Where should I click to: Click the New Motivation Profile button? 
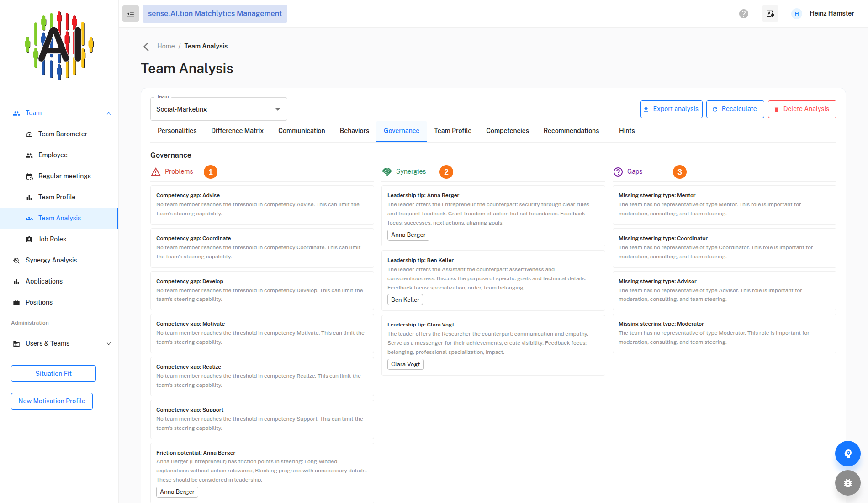pos(52,401)
